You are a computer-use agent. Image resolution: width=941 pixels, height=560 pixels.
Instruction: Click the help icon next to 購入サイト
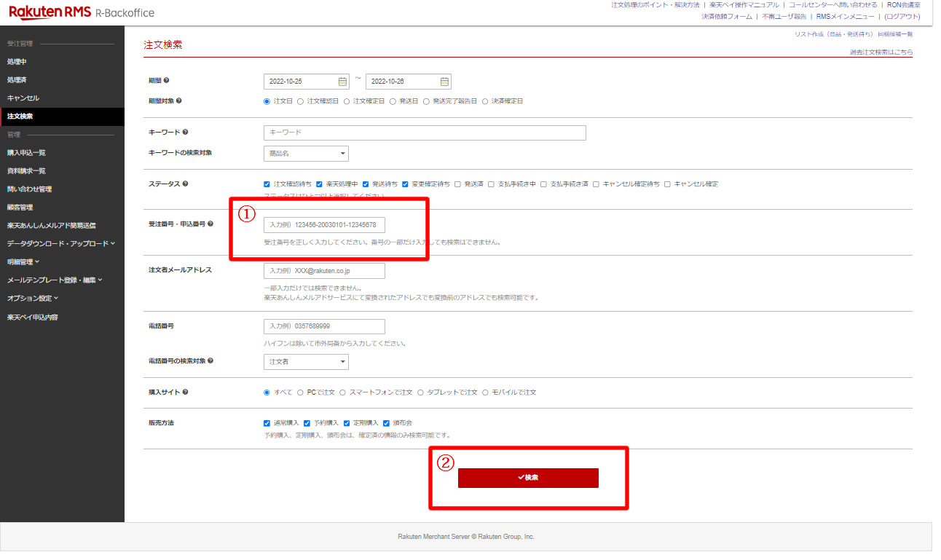tap(185, 393)
